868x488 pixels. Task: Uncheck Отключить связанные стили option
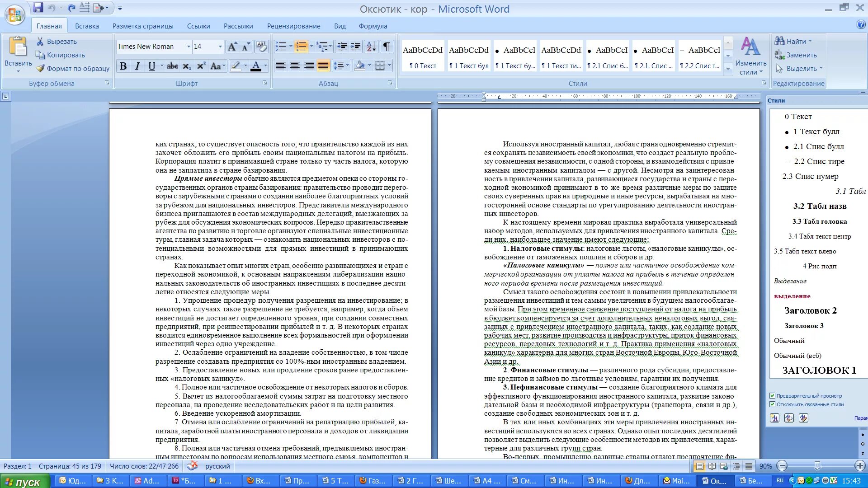(773, 404)
